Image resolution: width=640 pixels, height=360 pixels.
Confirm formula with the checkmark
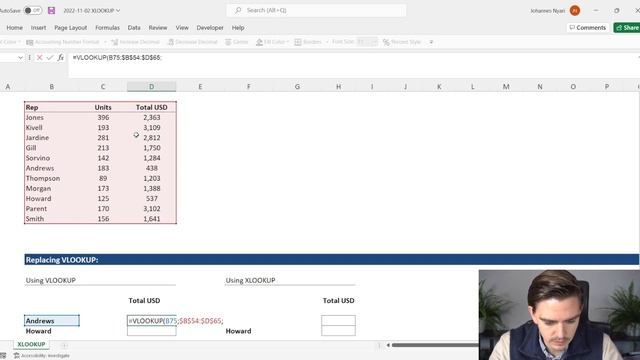(x=50, y=58)
